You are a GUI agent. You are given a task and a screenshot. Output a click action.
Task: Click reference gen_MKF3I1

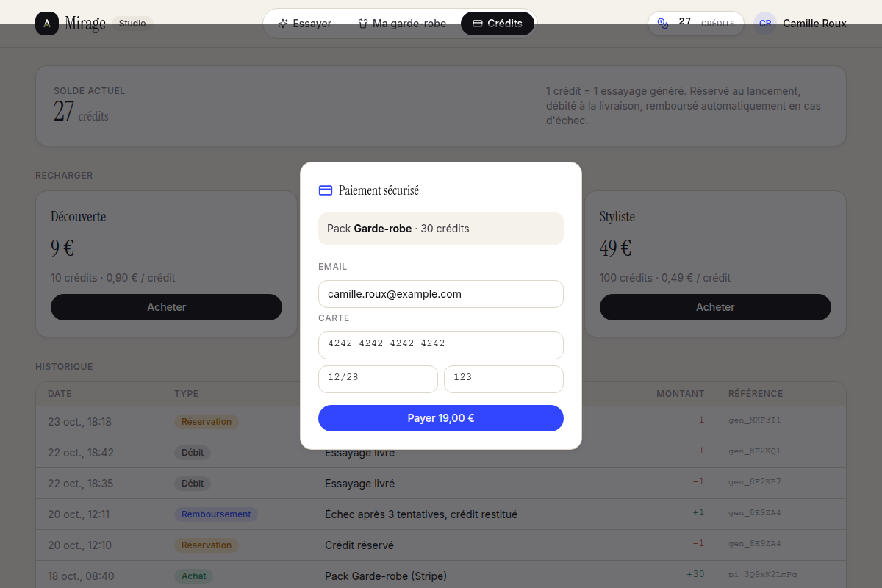click(x=754, y=420)
